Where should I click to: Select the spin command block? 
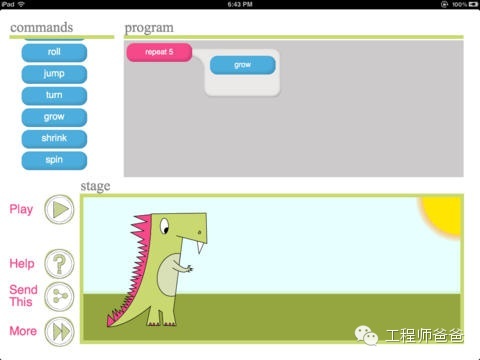click(x=54, y=160)
